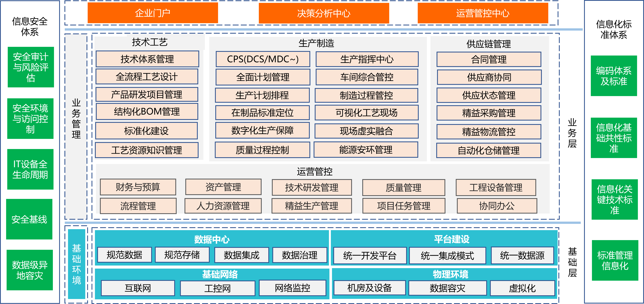Select 财务与预算 under 运营管控
Screen dimensions: 644x304
[x=138, y=187]
